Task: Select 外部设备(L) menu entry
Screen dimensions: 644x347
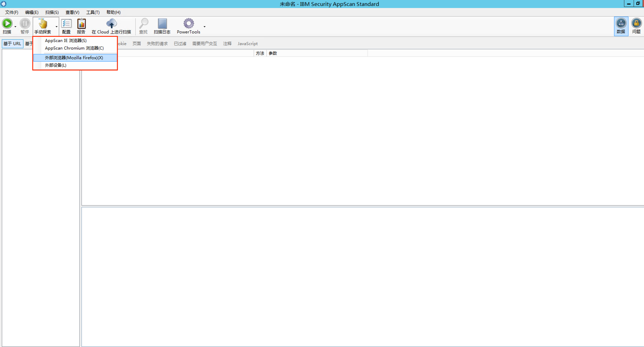Action: (75, 65)
